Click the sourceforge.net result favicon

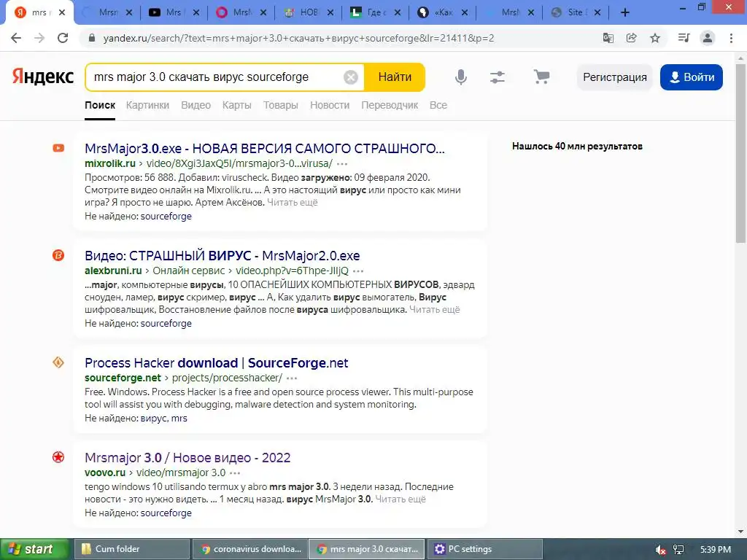[x=58, y=362]
